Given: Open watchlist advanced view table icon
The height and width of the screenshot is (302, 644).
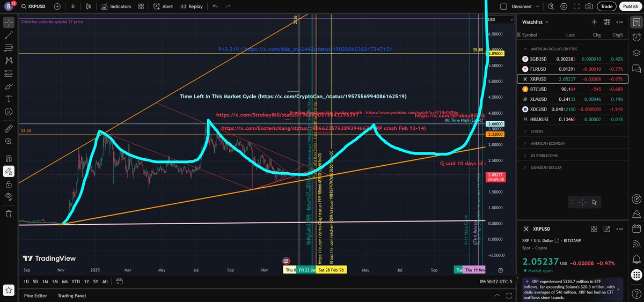Looking at the screenshot, I should click(607, 22).
